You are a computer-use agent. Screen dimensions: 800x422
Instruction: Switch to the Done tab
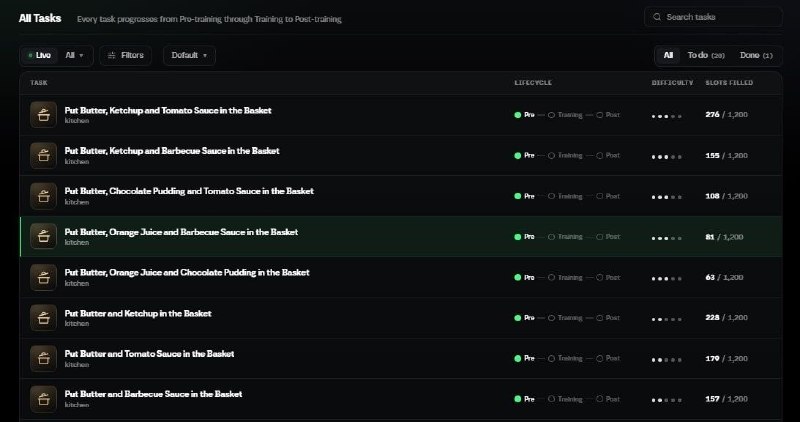tap(756, 55)
